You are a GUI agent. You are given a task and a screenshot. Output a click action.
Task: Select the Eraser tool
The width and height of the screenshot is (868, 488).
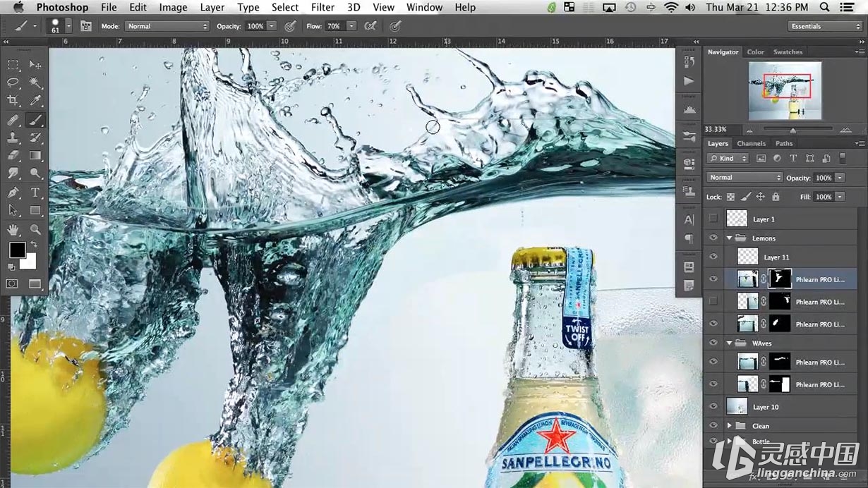13,155
